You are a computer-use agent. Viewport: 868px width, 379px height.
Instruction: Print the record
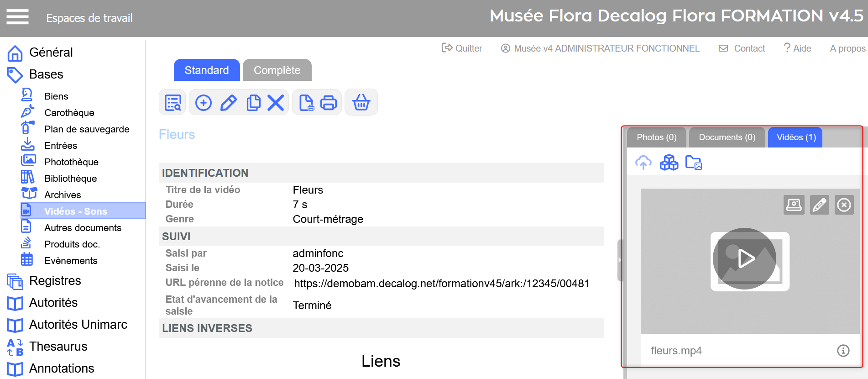coord(329,103)
